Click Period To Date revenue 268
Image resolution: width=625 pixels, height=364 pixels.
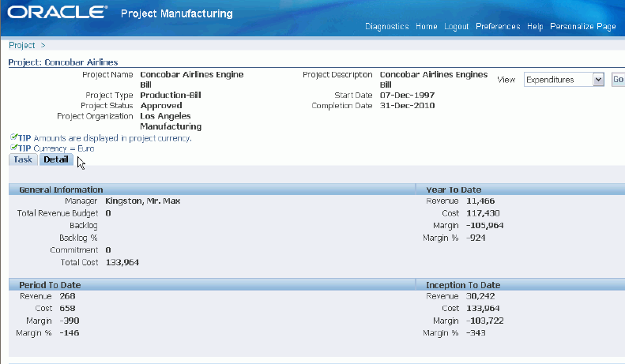[67, 296]
